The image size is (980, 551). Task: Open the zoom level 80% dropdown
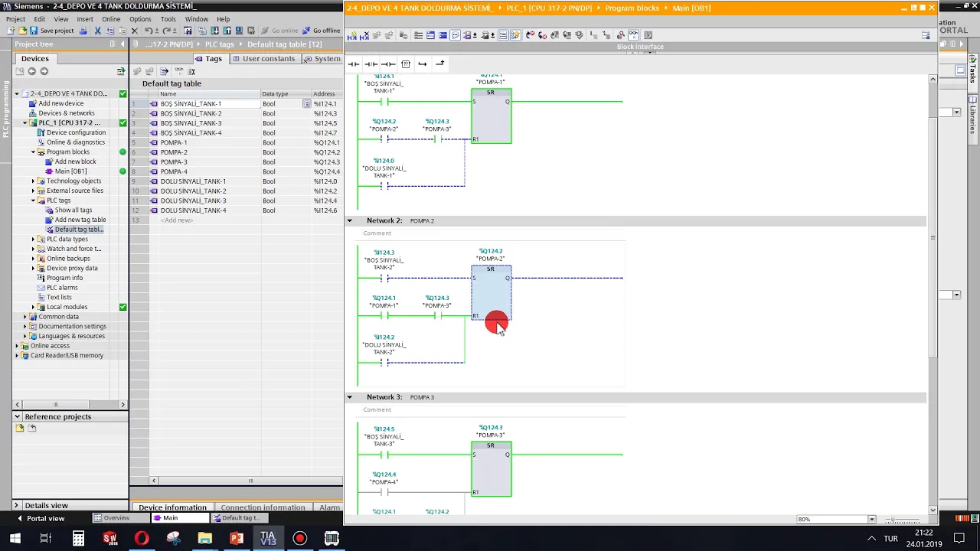[x=871, y=520]
